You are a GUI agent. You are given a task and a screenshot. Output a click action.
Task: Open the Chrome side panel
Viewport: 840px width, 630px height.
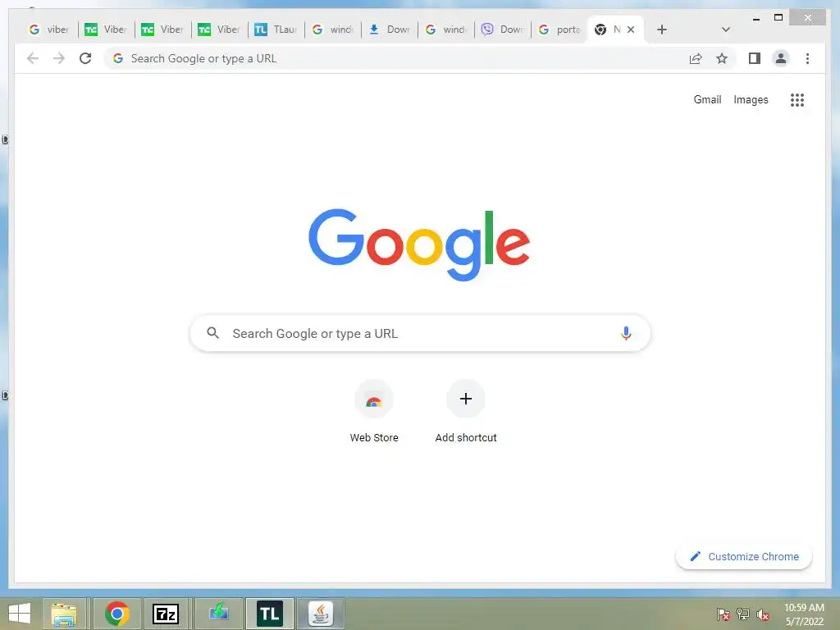[x=755, y=58]
